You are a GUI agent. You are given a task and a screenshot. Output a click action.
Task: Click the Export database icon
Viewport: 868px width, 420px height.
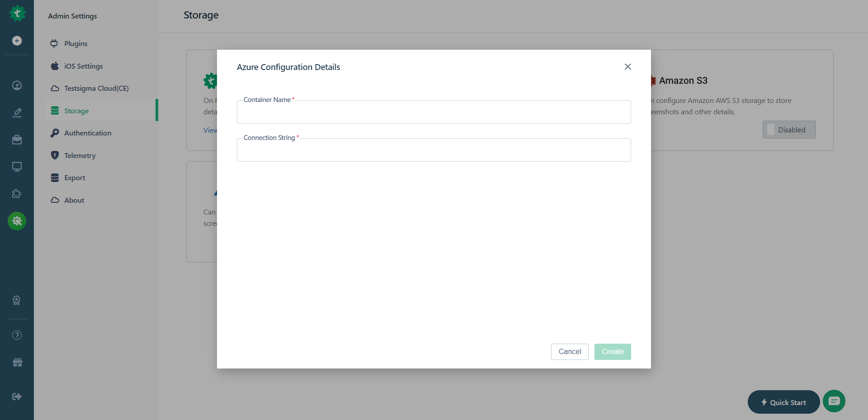pos(55,177)
